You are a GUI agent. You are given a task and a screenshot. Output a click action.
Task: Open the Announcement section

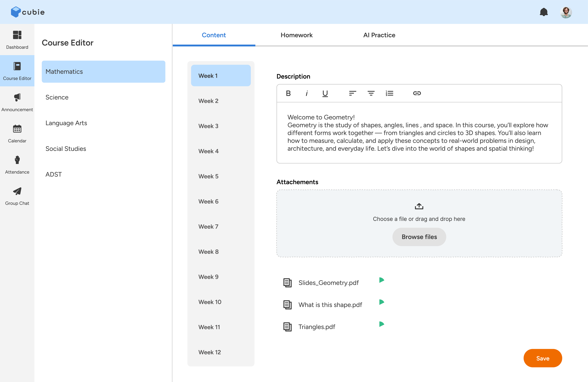coord(17,102)
